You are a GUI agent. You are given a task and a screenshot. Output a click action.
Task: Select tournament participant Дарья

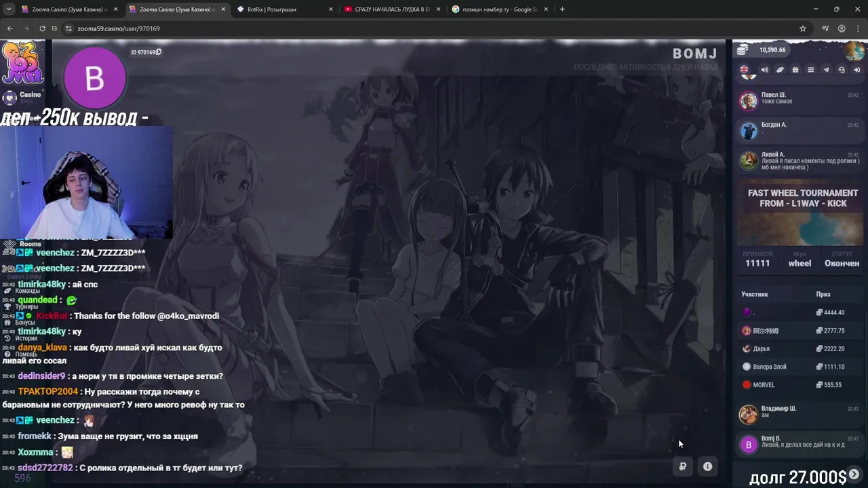coord(761,349)
